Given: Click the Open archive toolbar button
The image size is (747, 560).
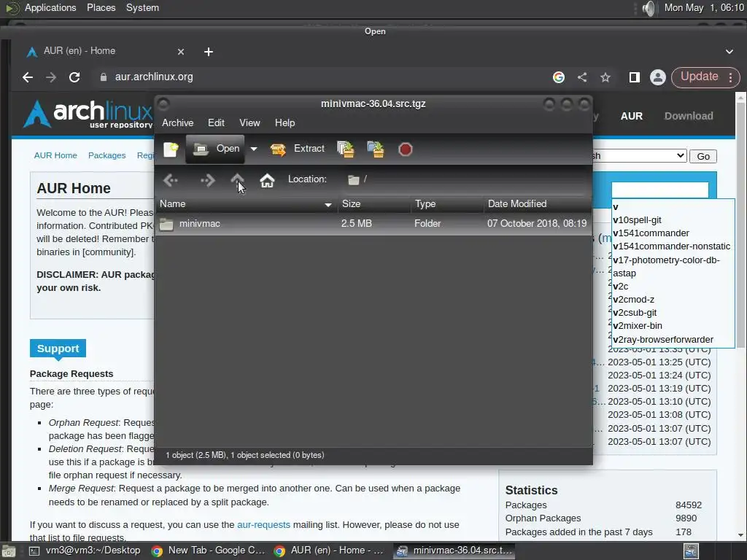Looking at the screenshot, I should coord(215,149).
